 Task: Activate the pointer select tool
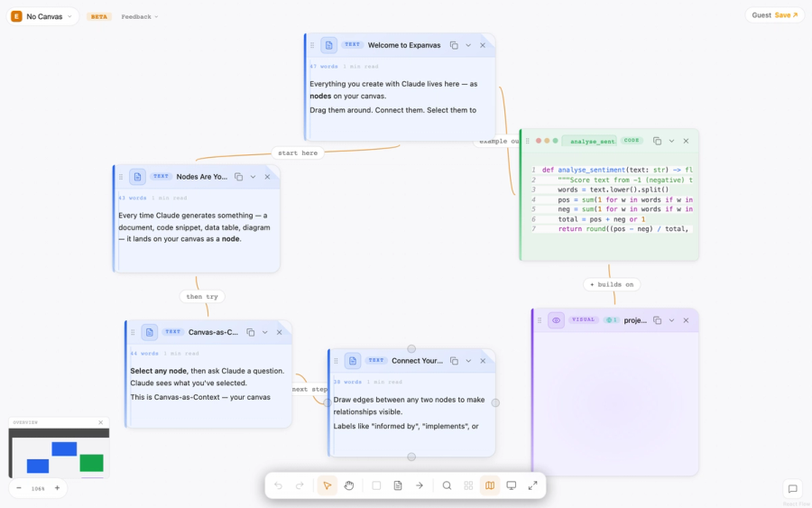pyautogui.click(x=328, y=485)
